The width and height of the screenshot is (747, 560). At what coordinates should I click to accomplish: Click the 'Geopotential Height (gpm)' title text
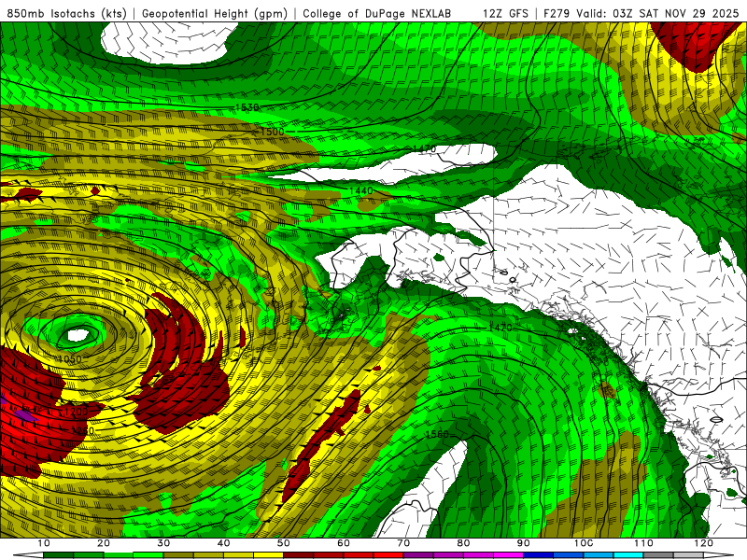pos(215,14)
